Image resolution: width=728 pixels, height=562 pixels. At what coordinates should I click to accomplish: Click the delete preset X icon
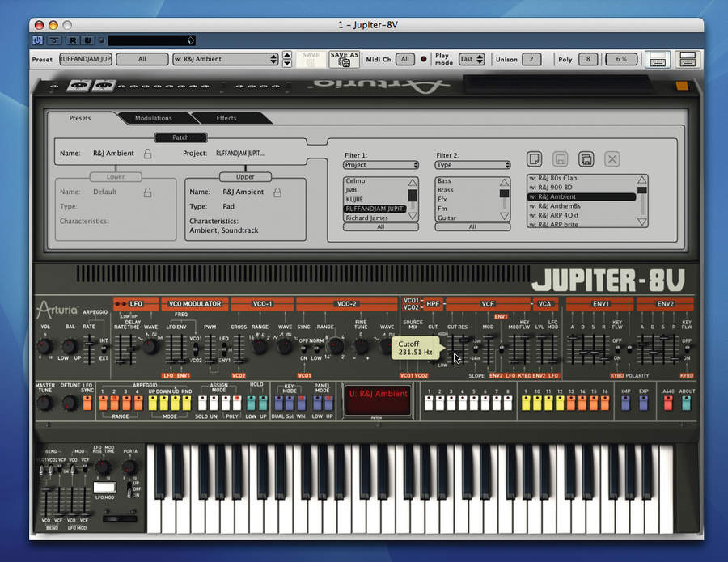(612, 158)
